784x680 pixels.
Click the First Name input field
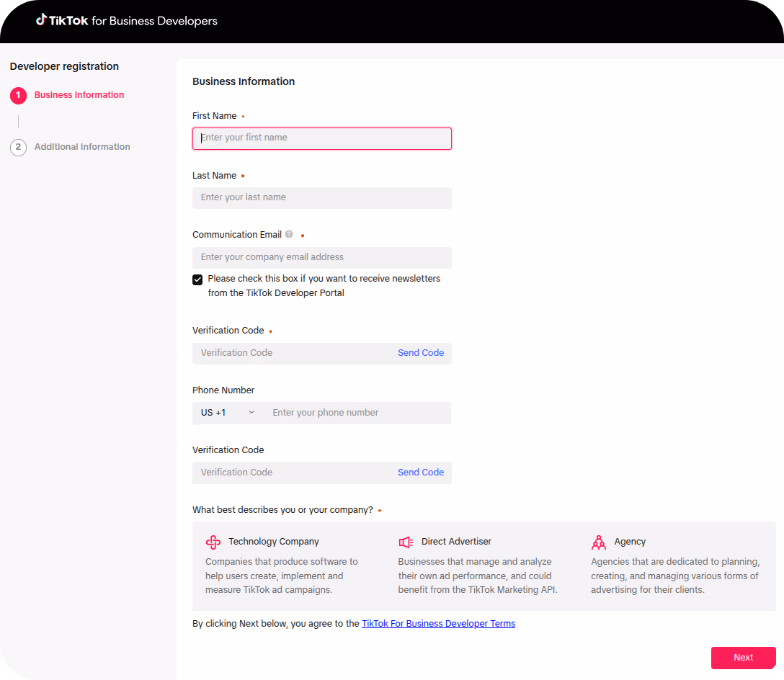point(321,138)
